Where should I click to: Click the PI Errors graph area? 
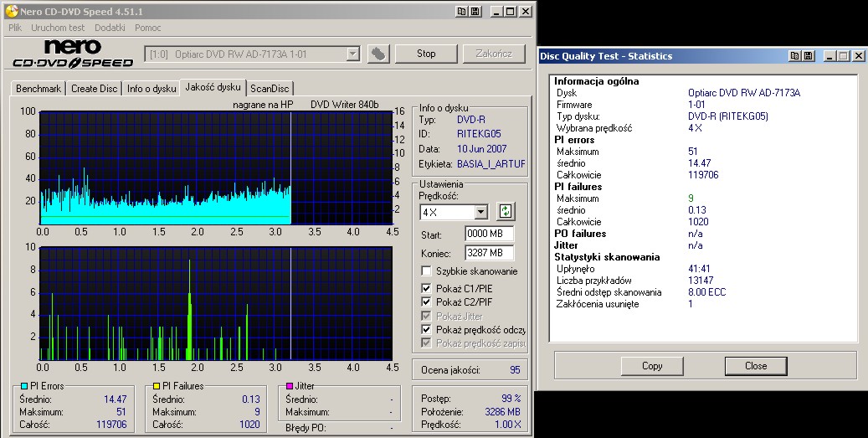pyautogui.click(x=216, y=167)
